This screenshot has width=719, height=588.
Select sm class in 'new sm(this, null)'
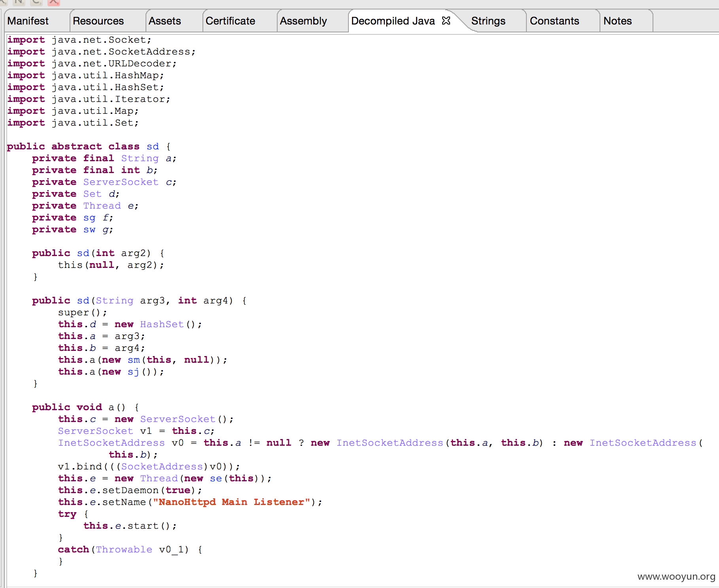[x=134, y=360]
